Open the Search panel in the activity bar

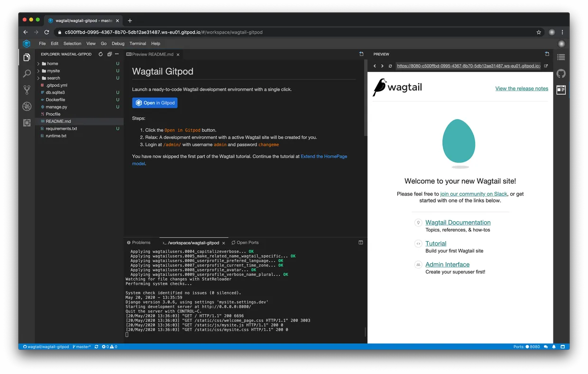pos(27,73)
